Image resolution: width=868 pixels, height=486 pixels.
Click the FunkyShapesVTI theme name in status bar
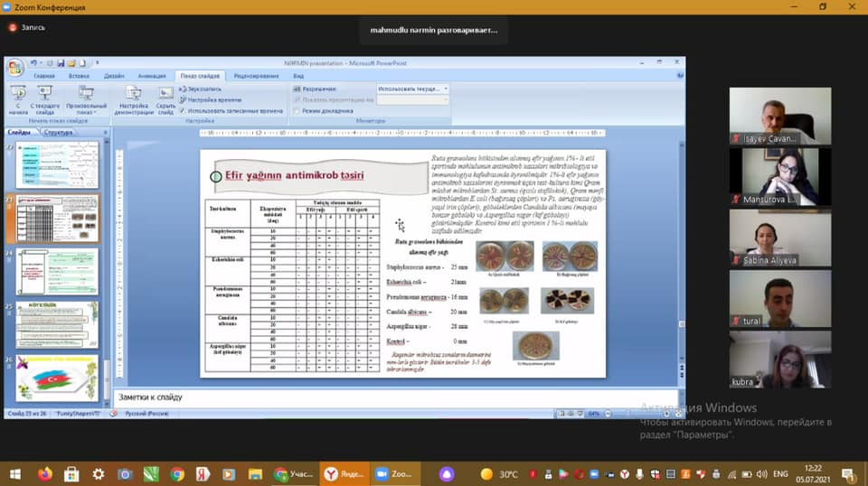click(78, 414)
